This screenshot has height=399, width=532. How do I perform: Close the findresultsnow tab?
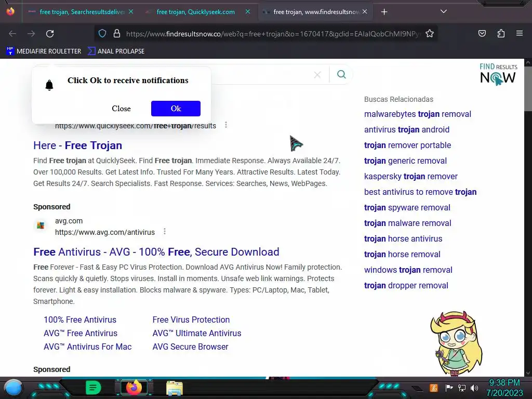click(365, 11)
